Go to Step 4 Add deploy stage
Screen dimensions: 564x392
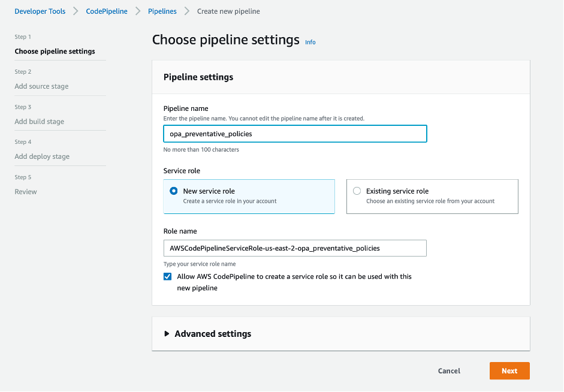coord(42,156)
